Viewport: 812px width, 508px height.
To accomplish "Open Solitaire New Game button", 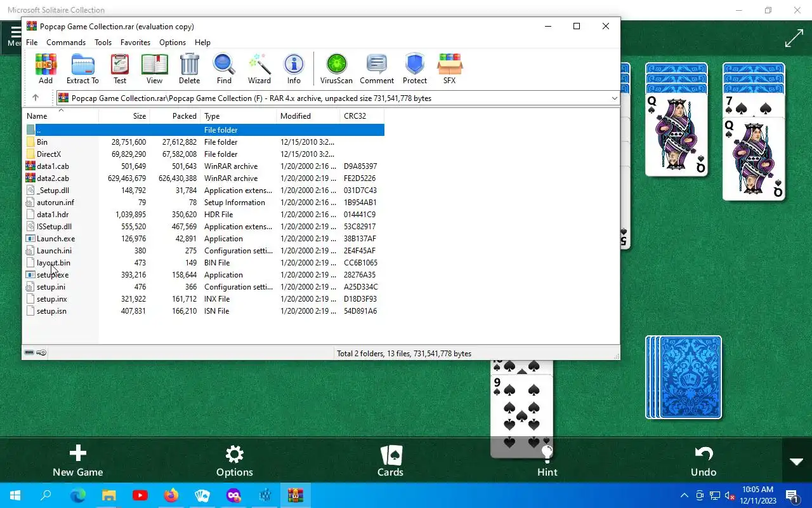I will click(x=77, y=461).
